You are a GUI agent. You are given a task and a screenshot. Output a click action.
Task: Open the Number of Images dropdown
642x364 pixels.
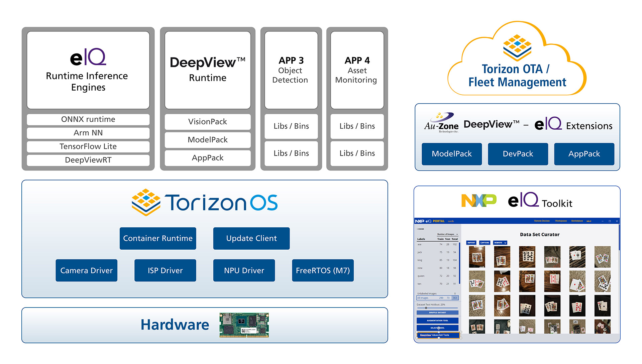[447, 234]
